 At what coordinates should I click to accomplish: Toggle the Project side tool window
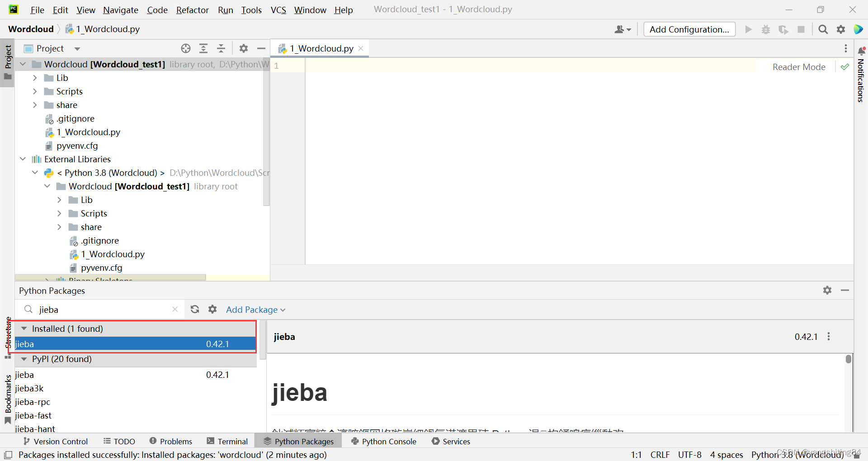(8, 63)
